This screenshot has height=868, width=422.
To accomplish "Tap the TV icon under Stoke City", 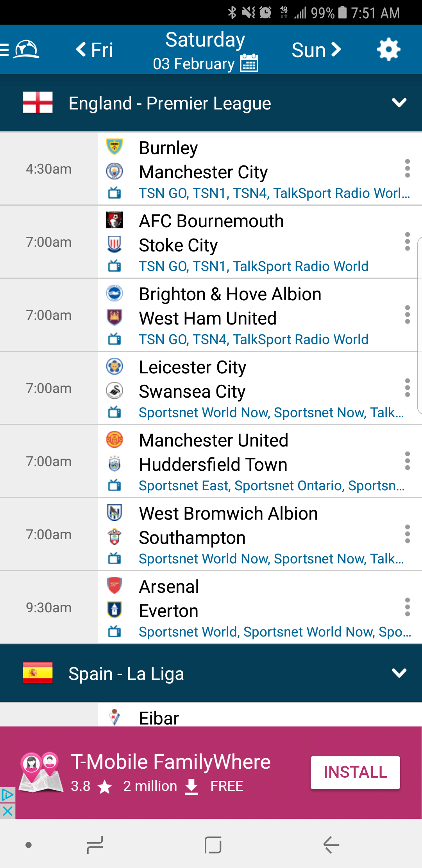I will click(x=114, y=266).
